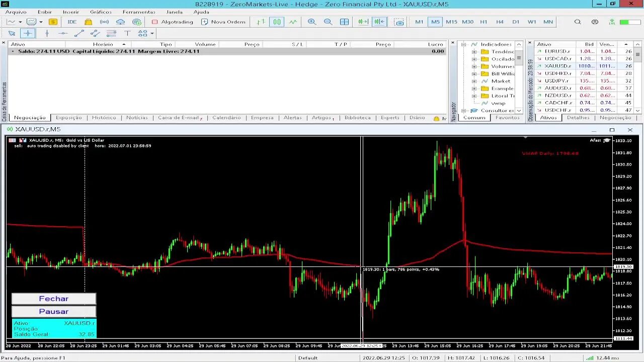Select the M15 timeframe
The image size is (644, 362).
[x=451, y=22]
